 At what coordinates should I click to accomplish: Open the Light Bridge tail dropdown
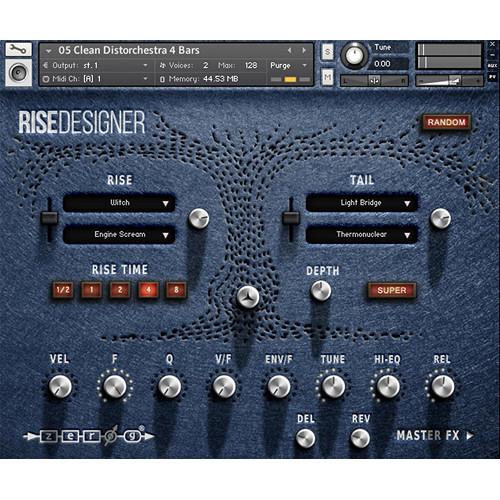(x=362, y=203)
